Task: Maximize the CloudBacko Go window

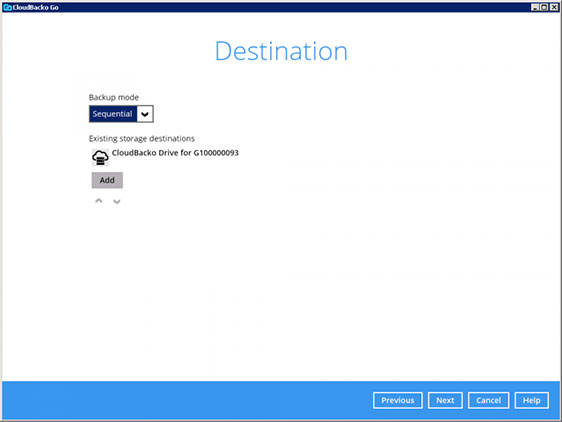Action: coord(544,7)
